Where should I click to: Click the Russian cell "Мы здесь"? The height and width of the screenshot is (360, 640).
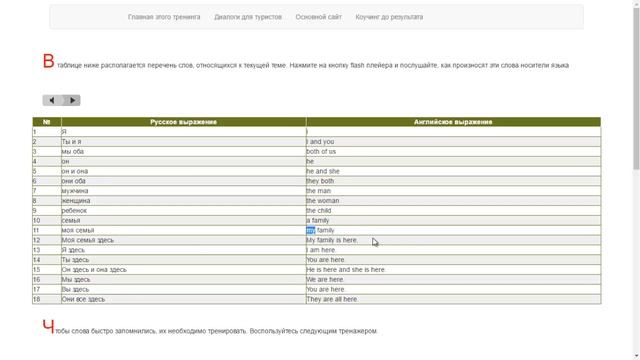click(x=184, y=280)
